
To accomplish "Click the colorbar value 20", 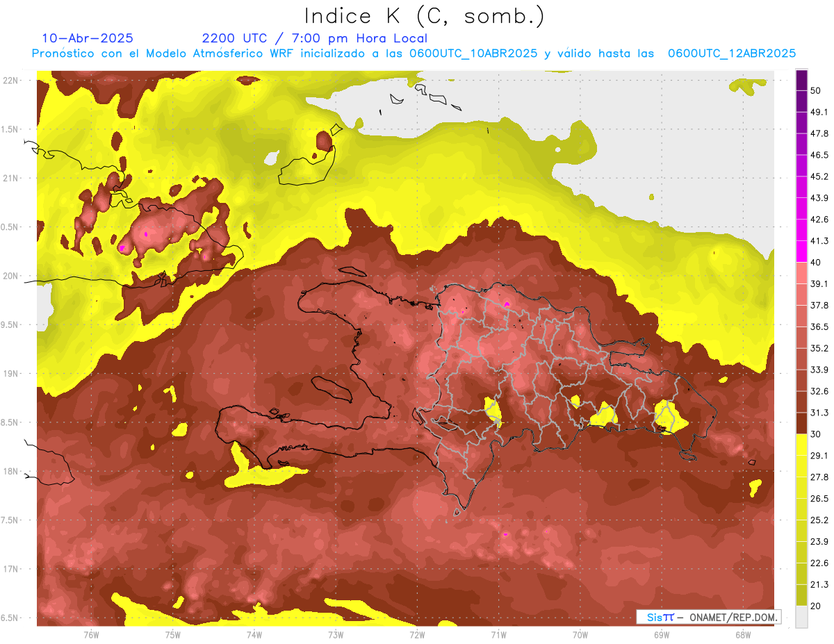I will (816, 606).
